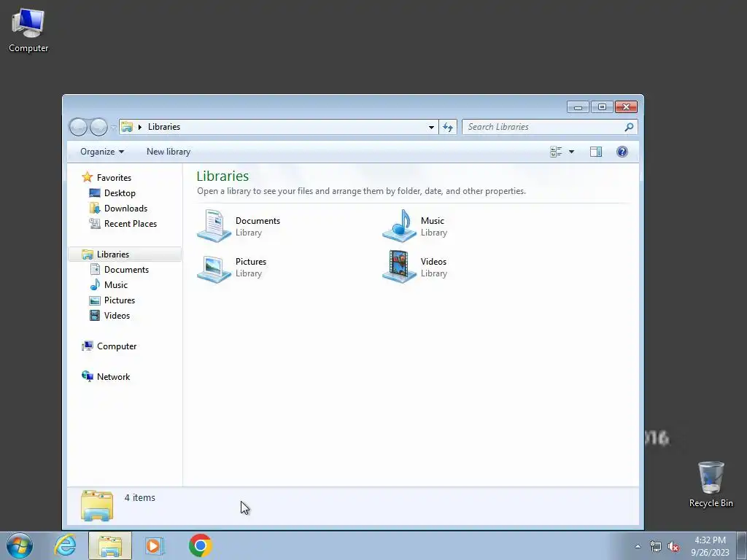Select Network in the navigation pane
Screen dimensions: 747x560
pyautogui.click(x=113, y=377)
